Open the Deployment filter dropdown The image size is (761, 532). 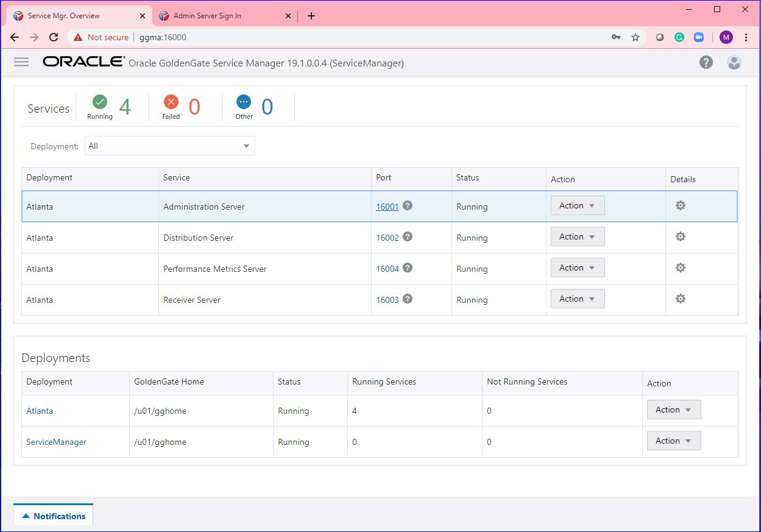coord(169,146)
